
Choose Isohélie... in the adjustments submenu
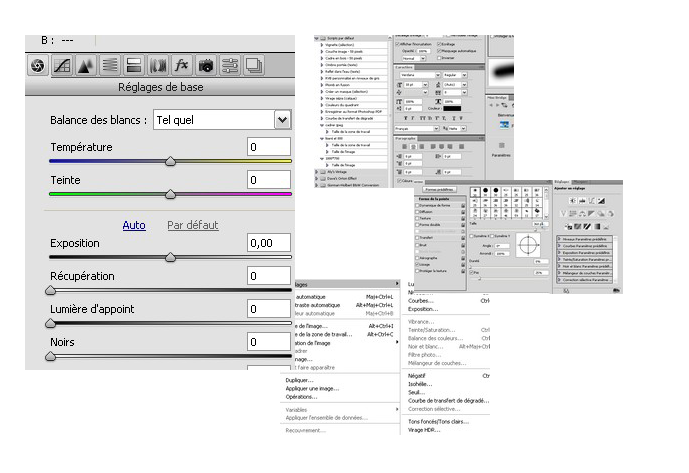click(x=420, y=384)
